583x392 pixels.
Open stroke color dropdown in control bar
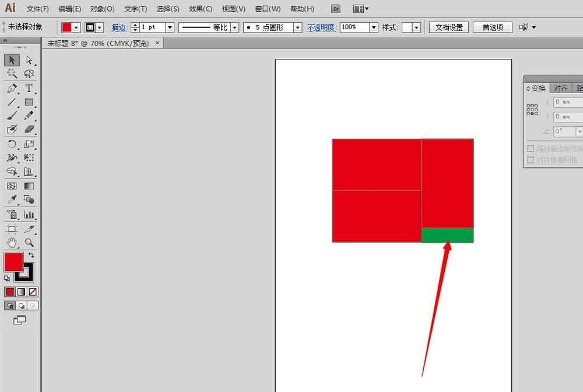[100, 27]
